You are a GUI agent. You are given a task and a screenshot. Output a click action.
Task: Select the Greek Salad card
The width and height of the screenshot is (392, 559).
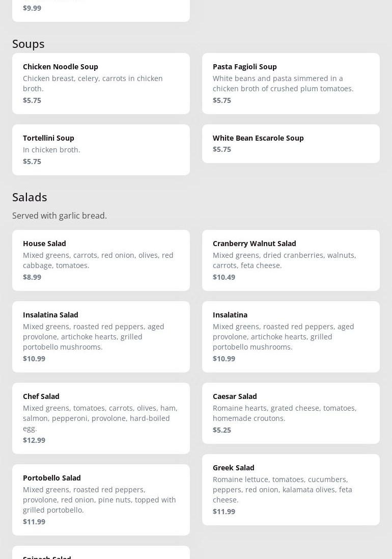tap(291, 489)
